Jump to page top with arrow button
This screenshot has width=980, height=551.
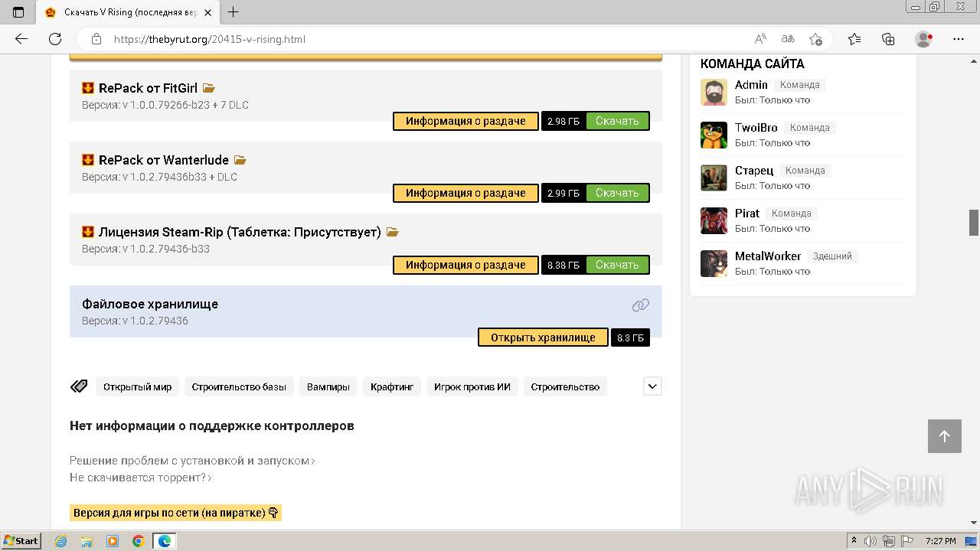[945, 436]
